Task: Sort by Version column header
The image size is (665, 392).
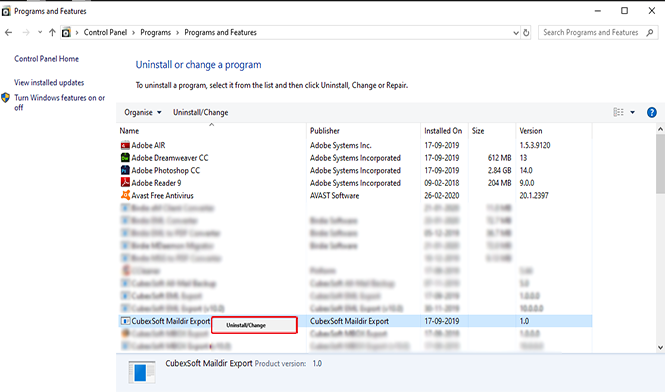Action: (x=531, y=131)
